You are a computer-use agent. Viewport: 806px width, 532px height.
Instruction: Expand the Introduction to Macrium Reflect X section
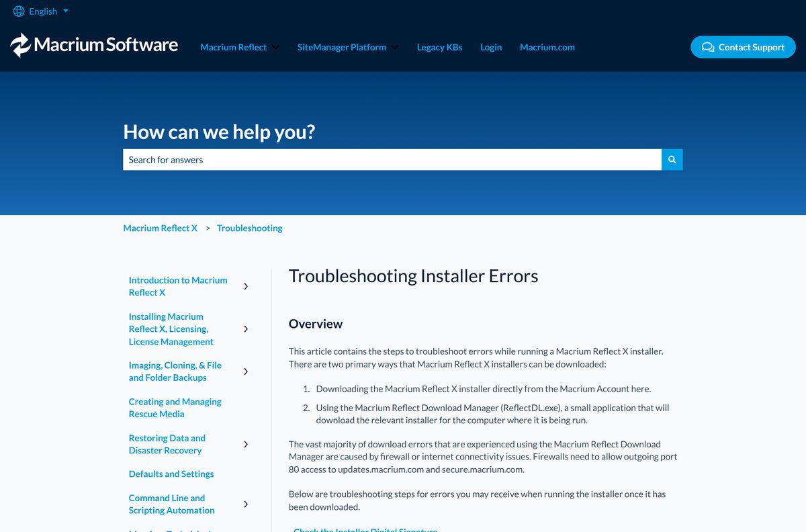coord(246,286)
